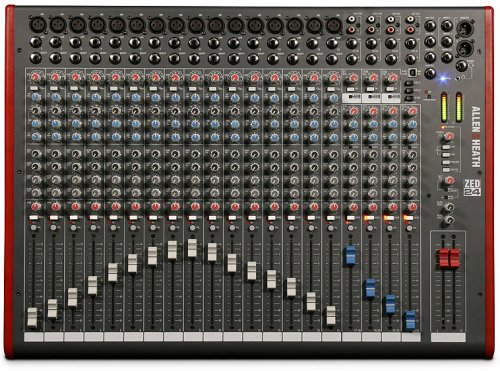Turn the red pan knob above channel 1 mute
Image resolution: width=500 pixels, height=371 pixels.
click(35, 207)
